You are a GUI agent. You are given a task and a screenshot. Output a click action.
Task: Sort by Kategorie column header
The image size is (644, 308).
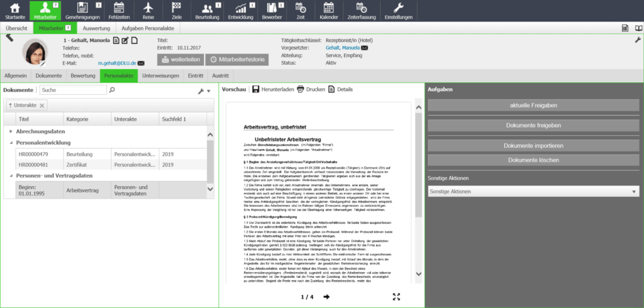pos(87,119)
